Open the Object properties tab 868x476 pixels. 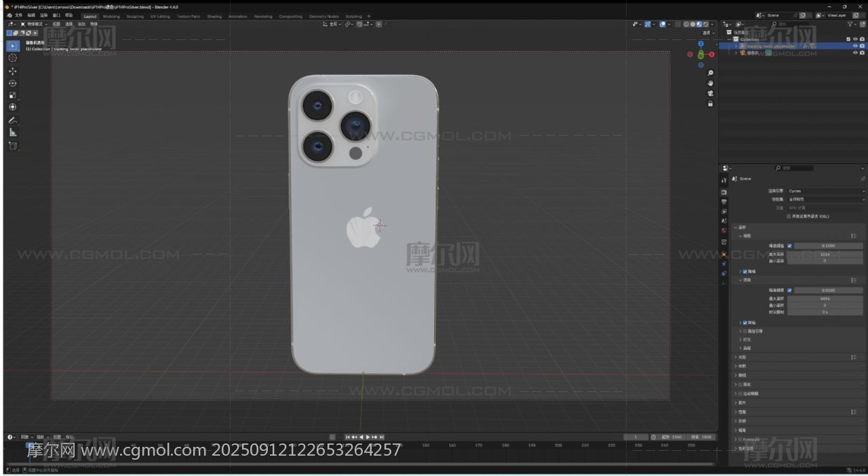724,254
